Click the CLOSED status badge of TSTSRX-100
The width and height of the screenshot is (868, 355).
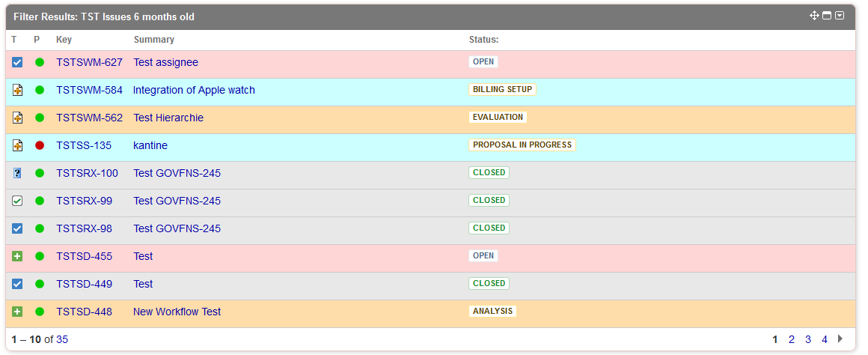click(489, 172)
